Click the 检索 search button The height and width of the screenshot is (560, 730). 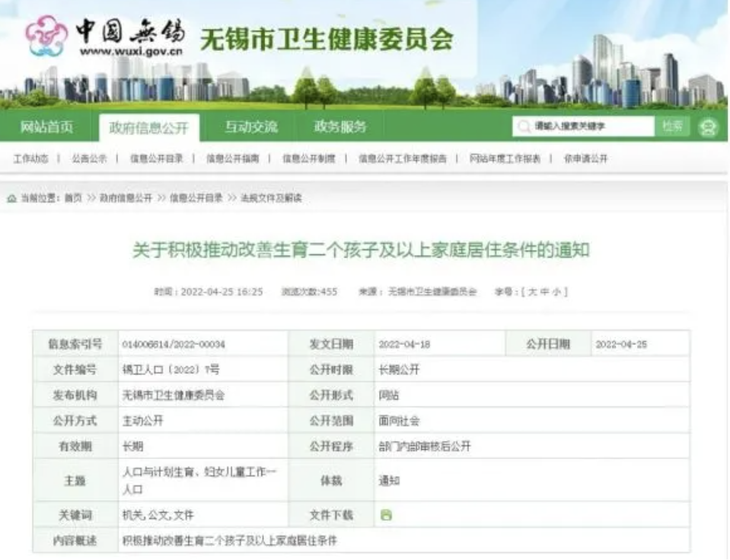point(672,126)
